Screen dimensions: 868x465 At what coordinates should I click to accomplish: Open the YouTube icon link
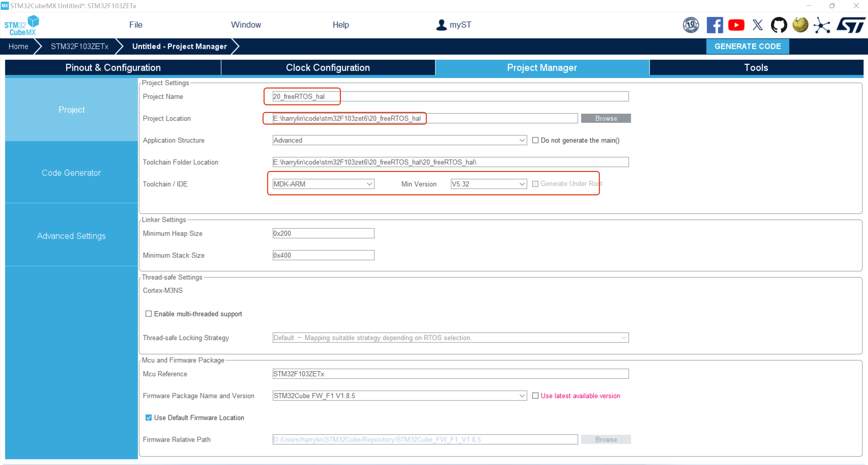736,25
